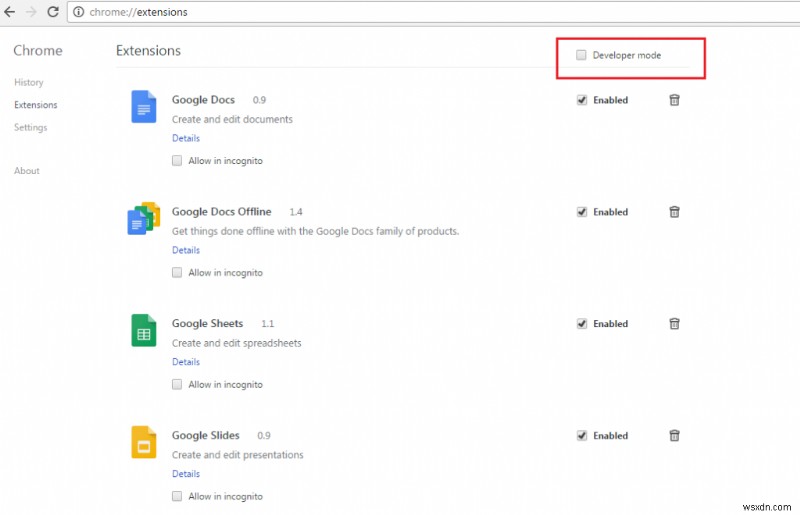The width and height of the screenshot is (800, 515).
Task: Disable the Google Docs extension
Action: (582, 100)
